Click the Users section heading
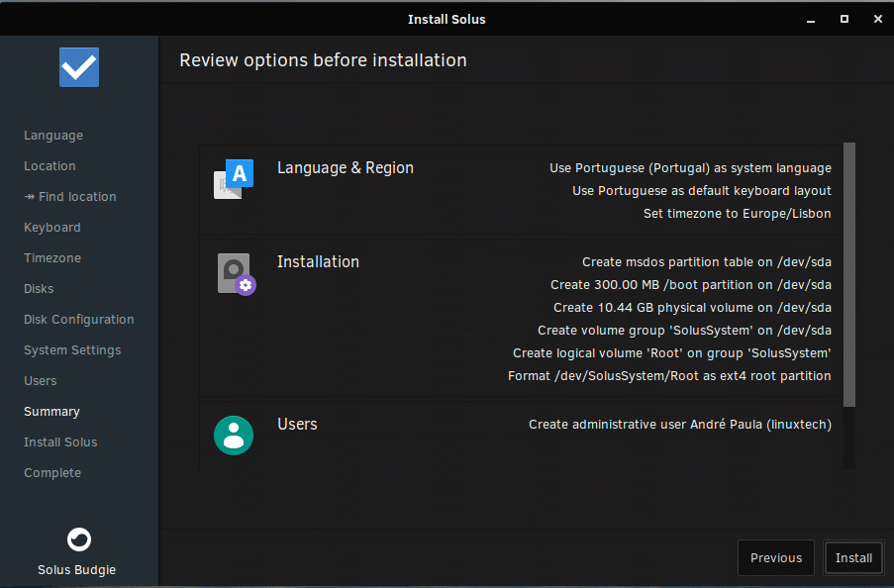894x588 pixels. click(297, 425)
